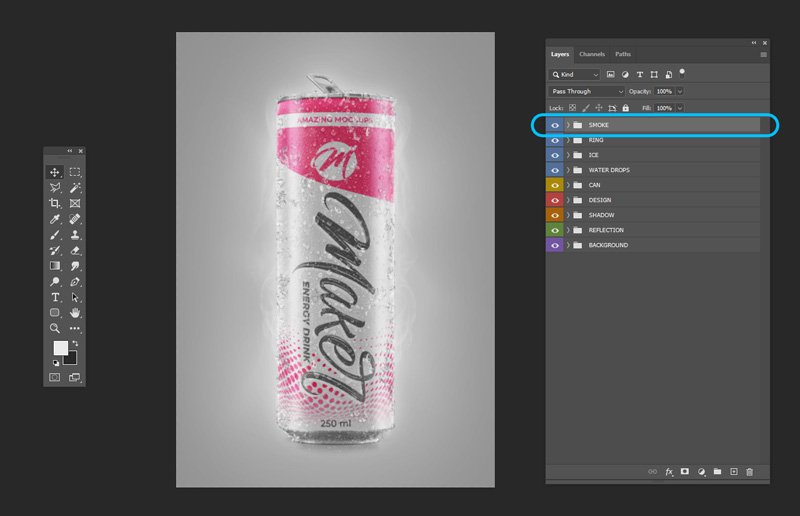This screenshot has width=800, height=516.
Task: Select the Eraser tool
Action: coord(75,250)
